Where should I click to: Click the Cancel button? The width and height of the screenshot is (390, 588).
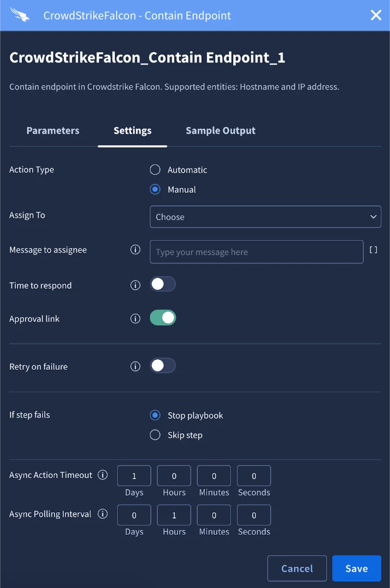pos(297,568)
